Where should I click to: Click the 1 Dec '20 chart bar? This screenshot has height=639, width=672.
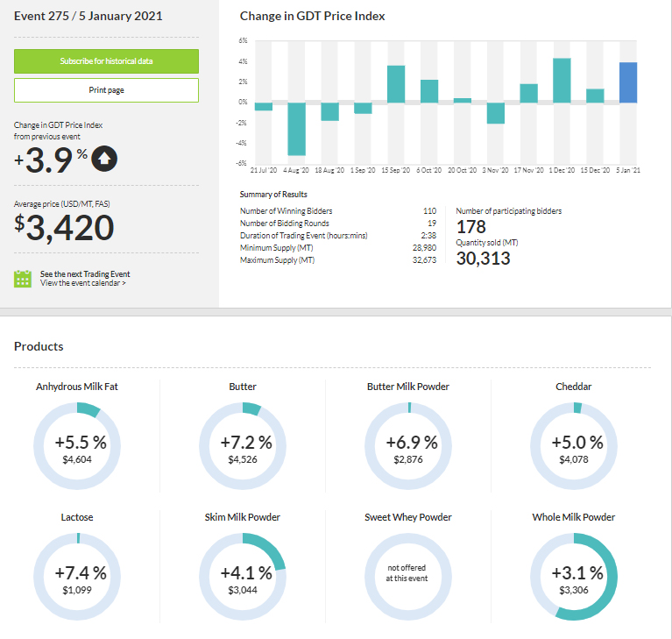point(562,81)
